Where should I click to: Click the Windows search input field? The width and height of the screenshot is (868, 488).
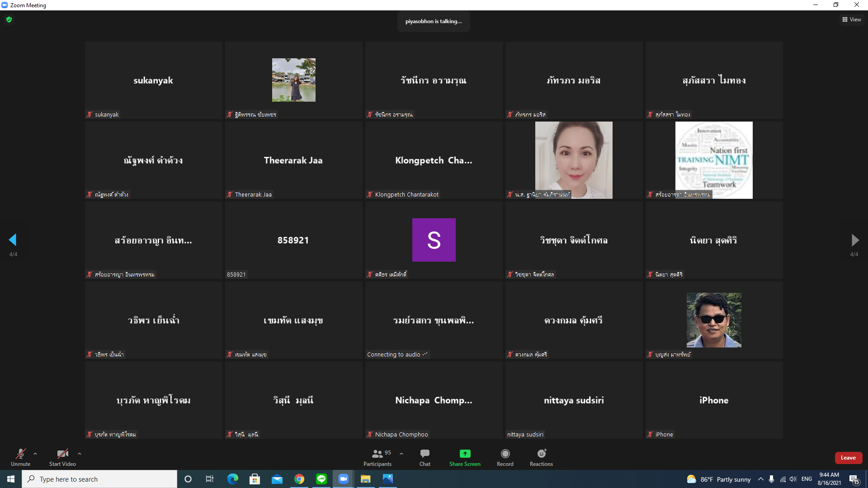(x=99, y=479)
